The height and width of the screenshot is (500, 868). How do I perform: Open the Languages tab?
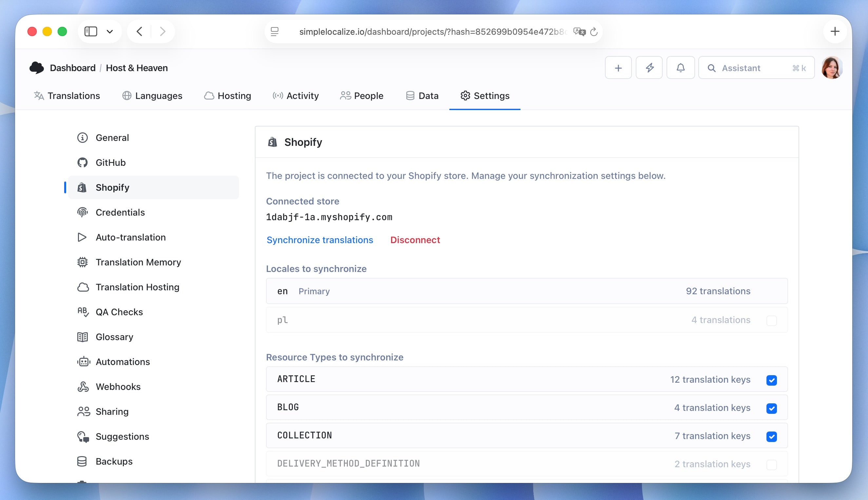[x=159, y=96]
